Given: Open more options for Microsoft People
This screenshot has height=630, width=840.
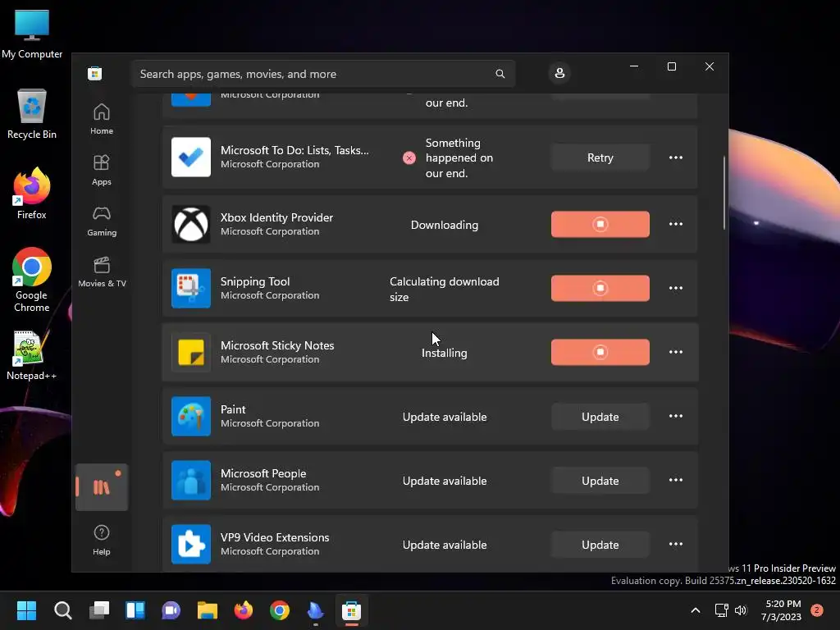Looking at the screenshot, I should tap(676, 480).
